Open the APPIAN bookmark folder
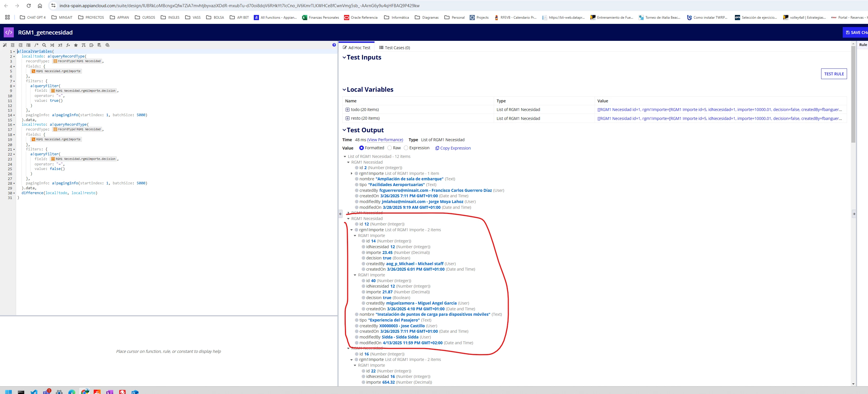 point(119,17)
